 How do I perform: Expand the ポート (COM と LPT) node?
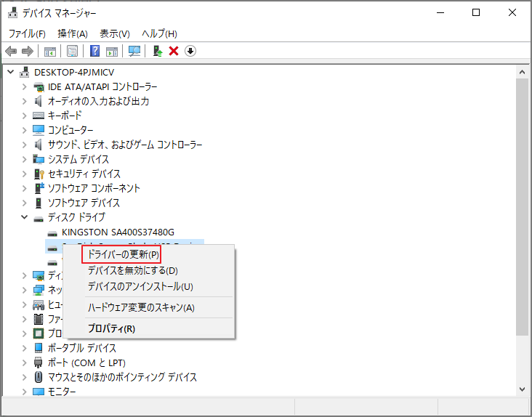pyautogui.click(x=25, y=363)
